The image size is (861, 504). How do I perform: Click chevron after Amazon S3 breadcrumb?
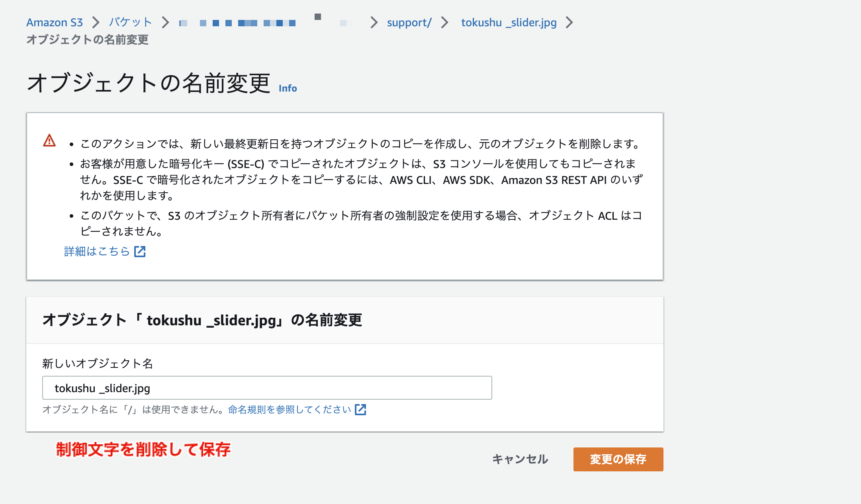pyautogui.click(x=96, y=22)
